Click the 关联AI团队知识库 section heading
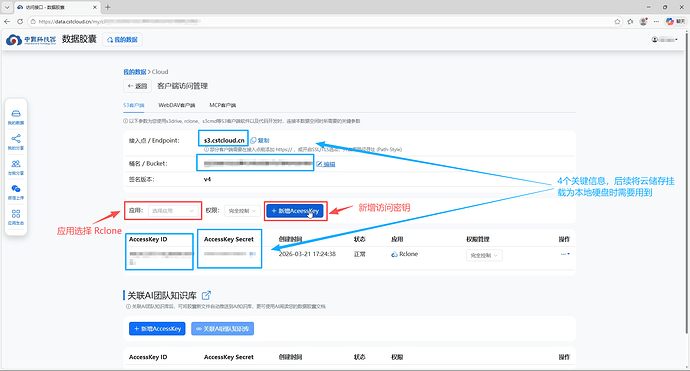 [162, 295]
